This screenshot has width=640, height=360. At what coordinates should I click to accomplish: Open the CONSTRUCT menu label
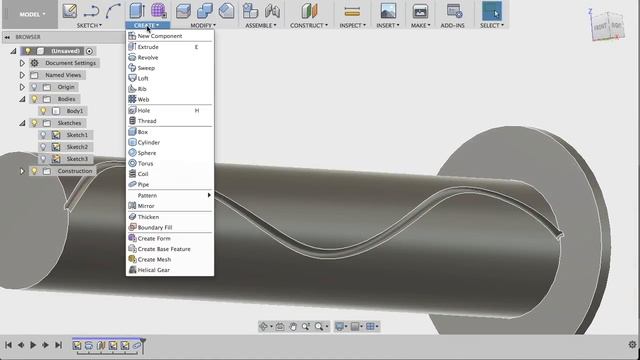click(309, 25)
